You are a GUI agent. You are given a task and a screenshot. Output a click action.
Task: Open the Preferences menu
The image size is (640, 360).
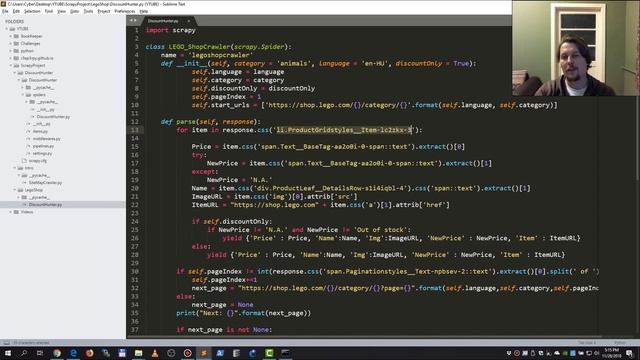(x=124, y=11)
